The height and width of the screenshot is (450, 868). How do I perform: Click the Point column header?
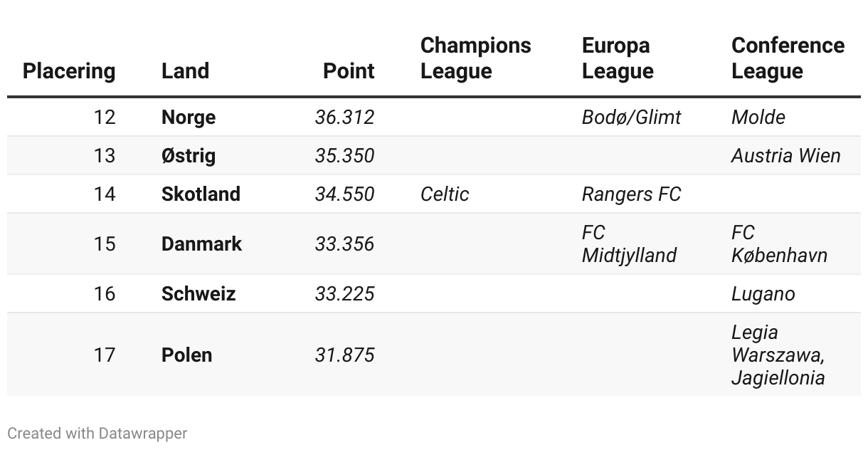(349, 71)
